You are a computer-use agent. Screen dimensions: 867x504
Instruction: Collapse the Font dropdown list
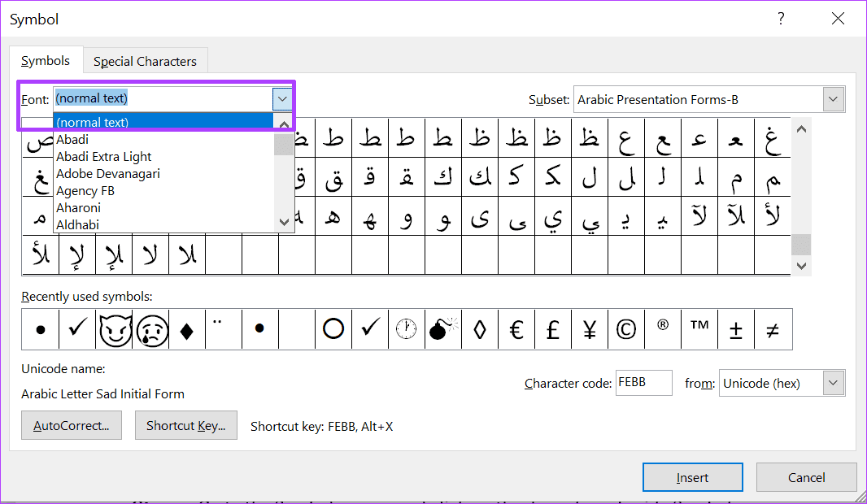pos(281,98)
